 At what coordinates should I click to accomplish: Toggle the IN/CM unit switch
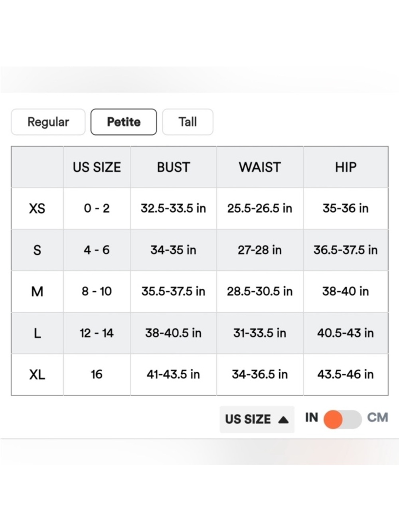pyautogui.click(x=342, y=419)
